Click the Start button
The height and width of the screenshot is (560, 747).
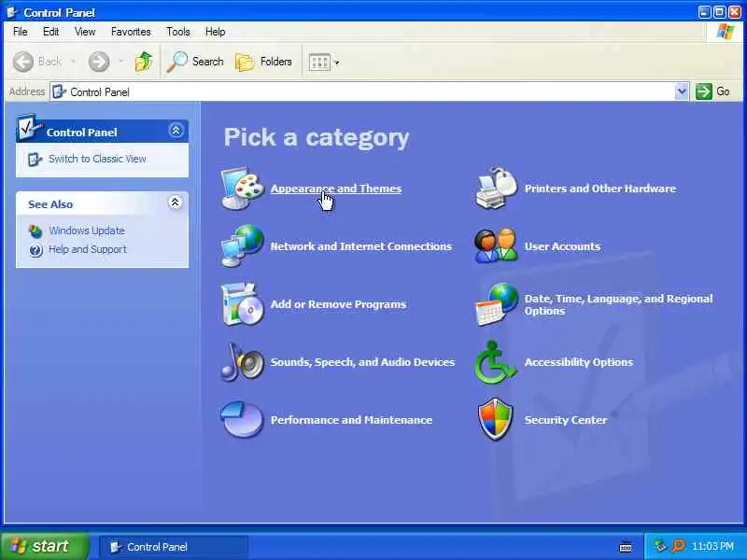pyautogui.click(x=45, y=546)
